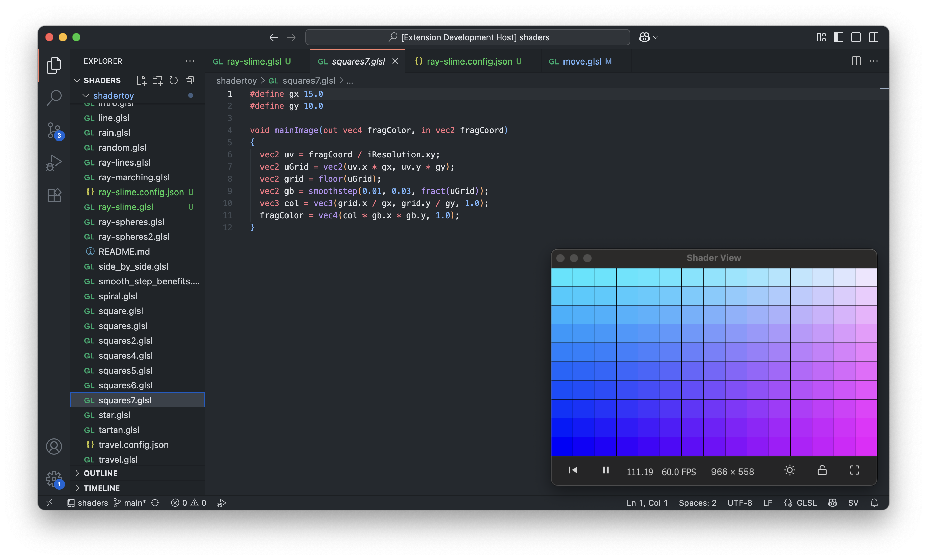Toggle the lock icon in Shader View
This screenshot has height=560, width=927.
coord(822,470)
